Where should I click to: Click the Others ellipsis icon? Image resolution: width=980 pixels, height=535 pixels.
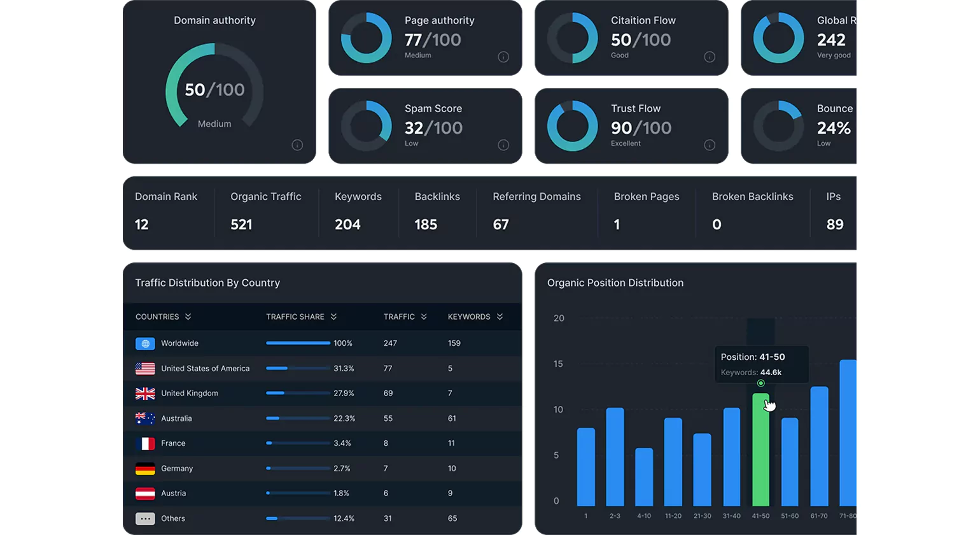click(145, 518)
